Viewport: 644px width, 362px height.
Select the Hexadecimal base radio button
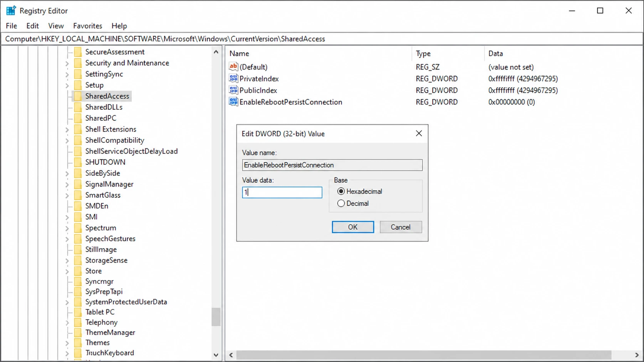[341, 191]
